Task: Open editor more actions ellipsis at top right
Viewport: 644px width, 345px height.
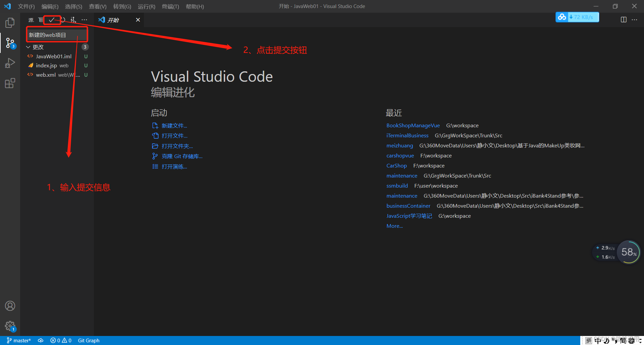Action: pyautogui.click(x=634, y=20)
